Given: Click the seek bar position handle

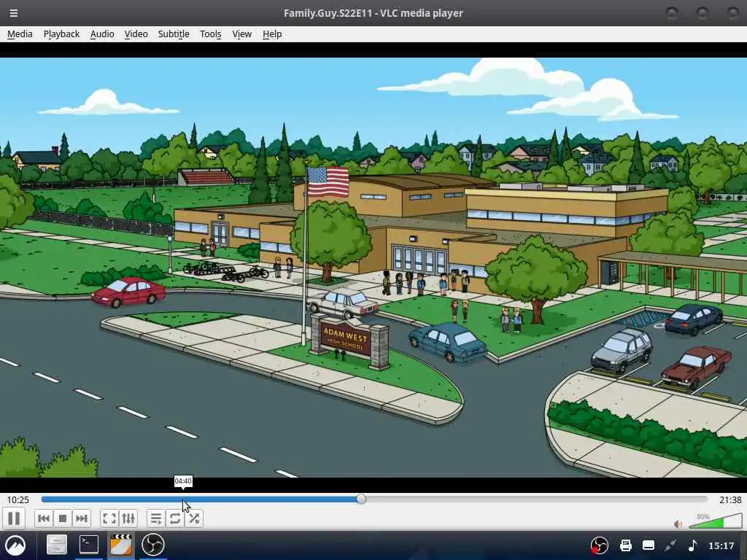Looking at the screenshot, I should 362,499.
